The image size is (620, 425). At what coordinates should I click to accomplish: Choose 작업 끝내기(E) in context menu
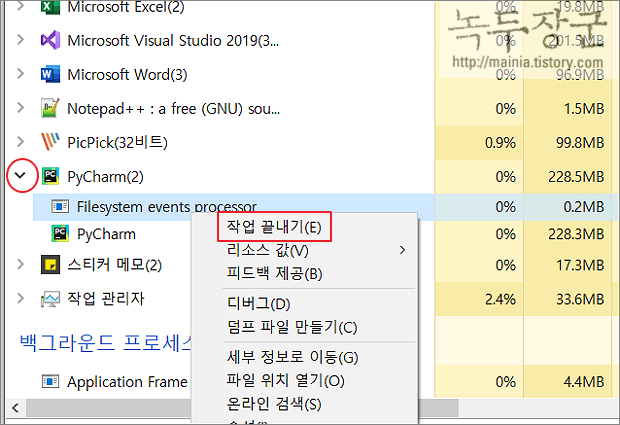coord(274,227)
